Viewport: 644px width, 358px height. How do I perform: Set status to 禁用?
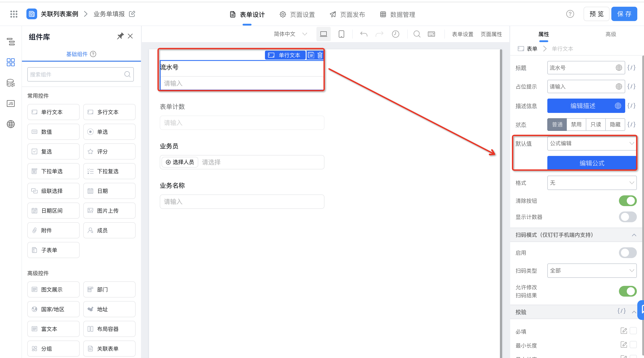point(576,124)
